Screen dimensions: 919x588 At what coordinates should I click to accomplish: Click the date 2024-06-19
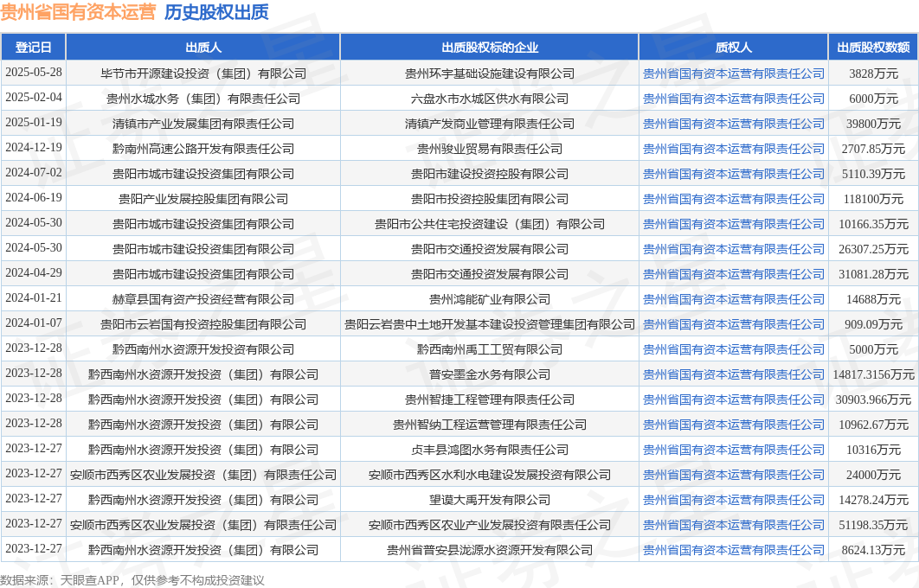(x=34, y=197)
